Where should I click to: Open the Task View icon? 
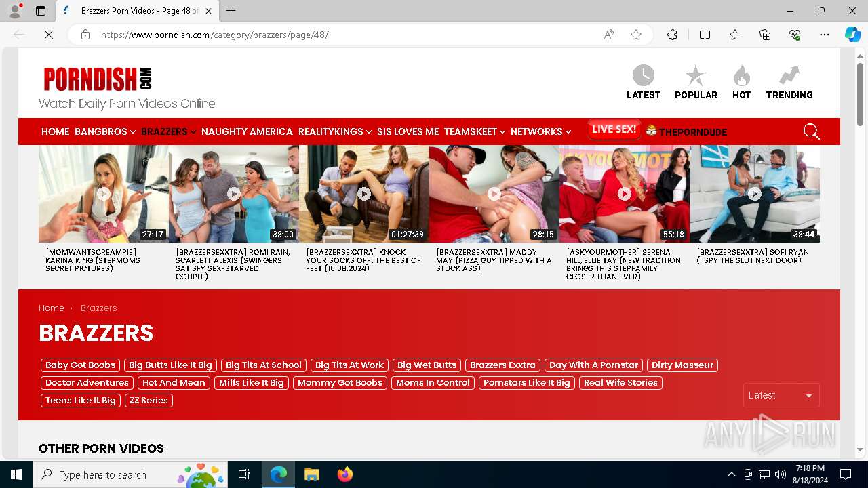pos(244,474)
